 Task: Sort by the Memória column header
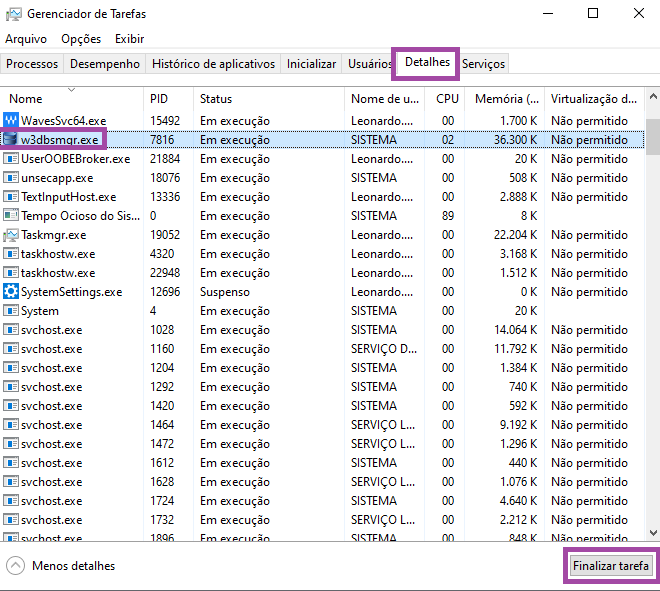(504, 98)
